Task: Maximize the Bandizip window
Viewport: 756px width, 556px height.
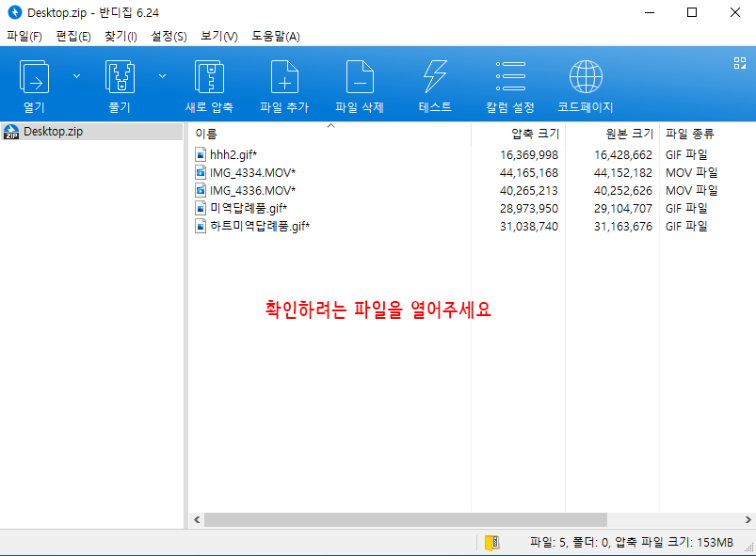Action: point(692,12)
